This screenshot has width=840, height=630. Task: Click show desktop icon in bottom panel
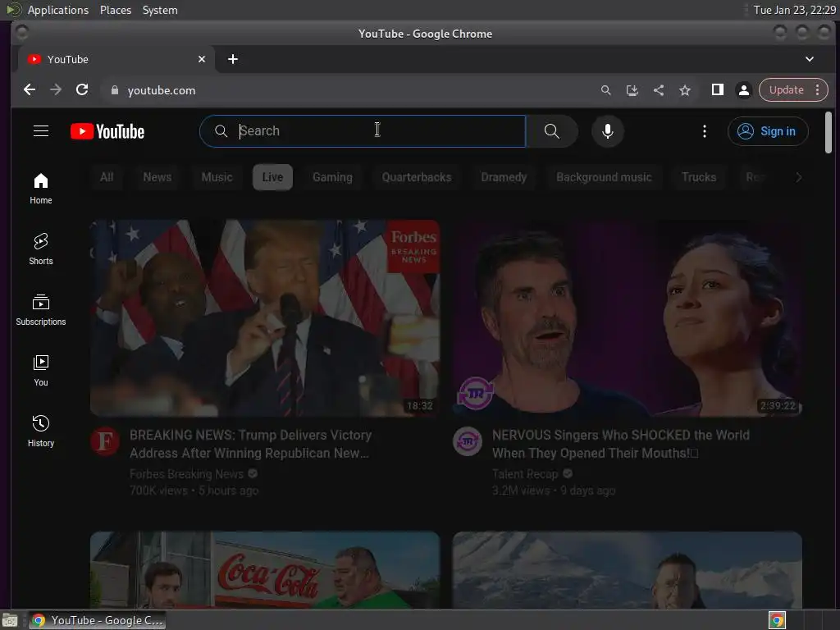[10, 620]
